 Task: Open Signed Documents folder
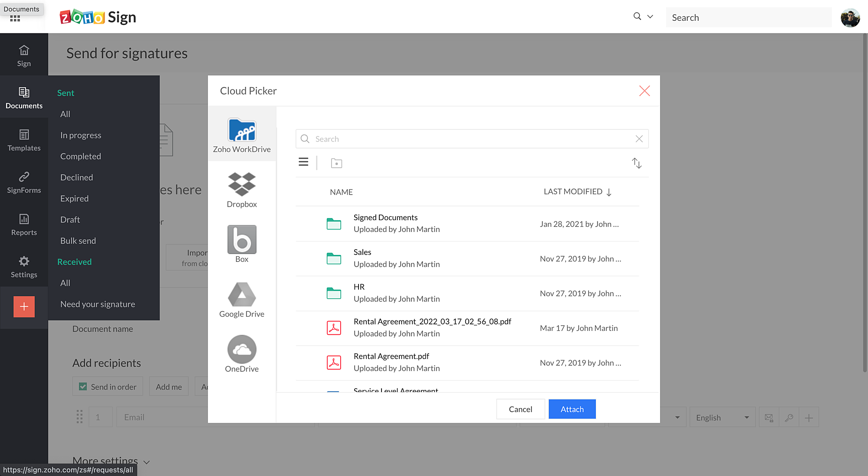point(467,224)
